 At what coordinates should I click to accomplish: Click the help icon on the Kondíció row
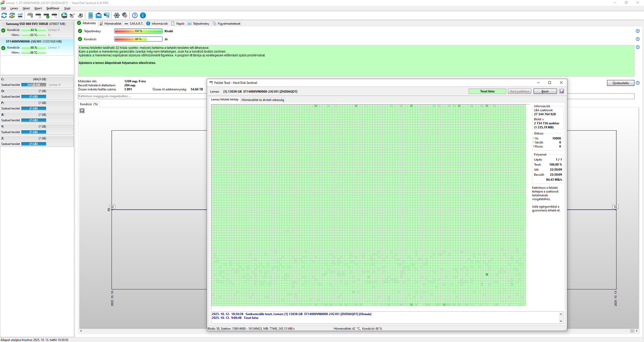click(638, 39)
